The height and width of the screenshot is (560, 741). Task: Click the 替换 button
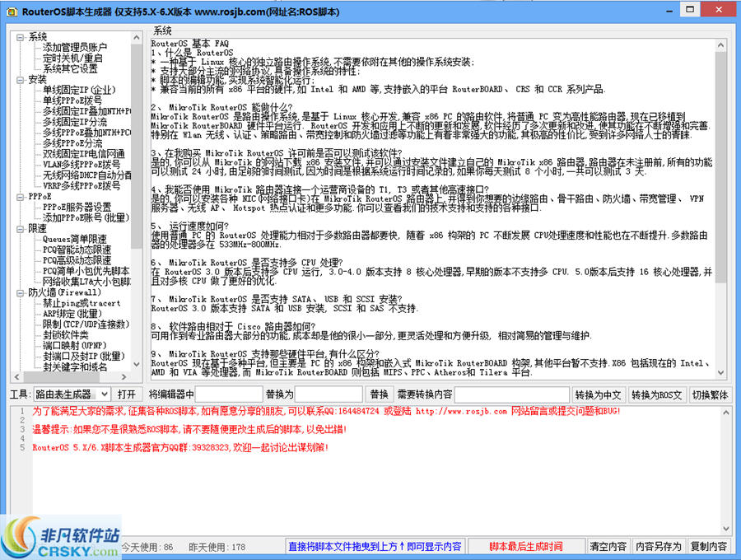click(x=379, y=394)
